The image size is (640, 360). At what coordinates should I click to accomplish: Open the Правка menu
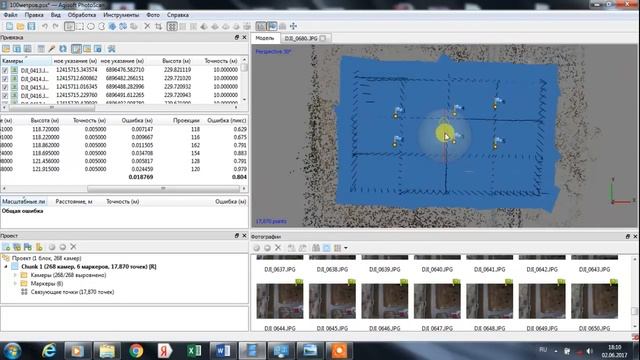point(34,15)
